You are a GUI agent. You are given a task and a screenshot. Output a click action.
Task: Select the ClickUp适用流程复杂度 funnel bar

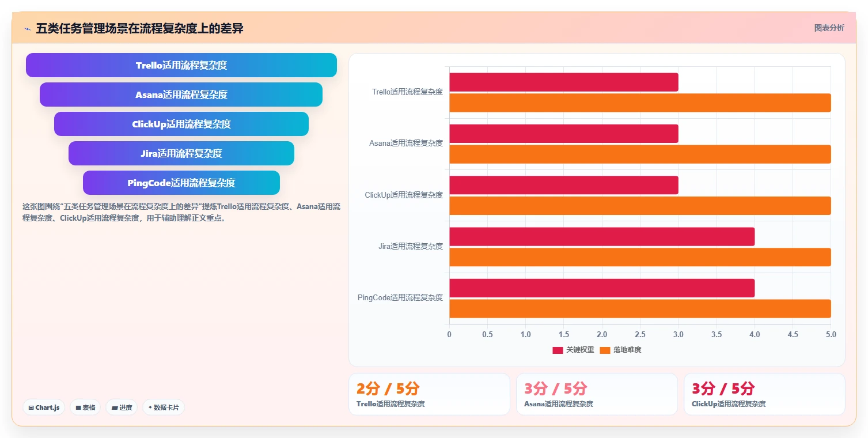(x=181, y=124)
